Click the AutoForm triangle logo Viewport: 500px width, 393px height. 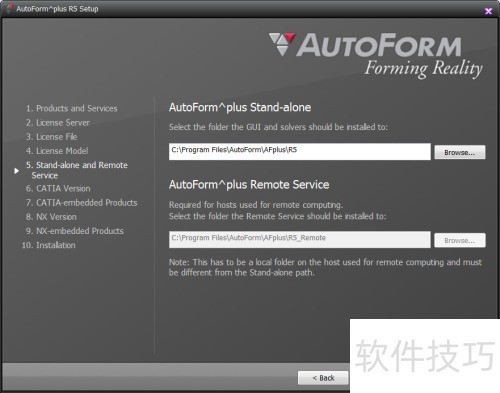click(x=282, y=44)
